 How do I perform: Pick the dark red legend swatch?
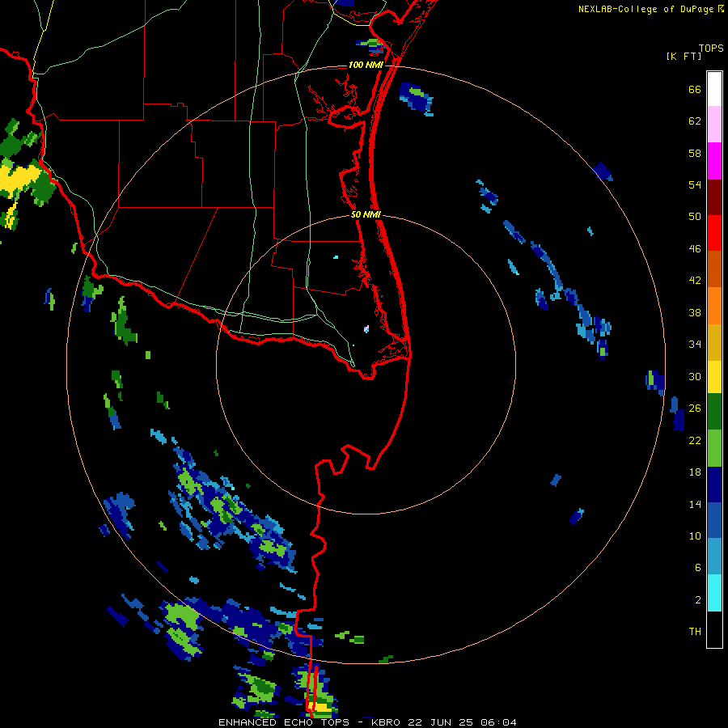pyautogui.click(x=714, y=197)
